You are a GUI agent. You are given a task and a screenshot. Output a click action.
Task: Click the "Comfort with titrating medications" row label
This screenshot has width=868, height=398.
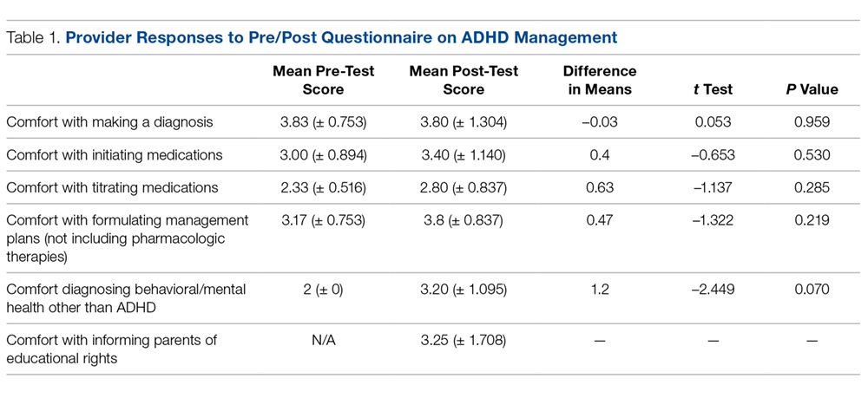coord(112,187)
